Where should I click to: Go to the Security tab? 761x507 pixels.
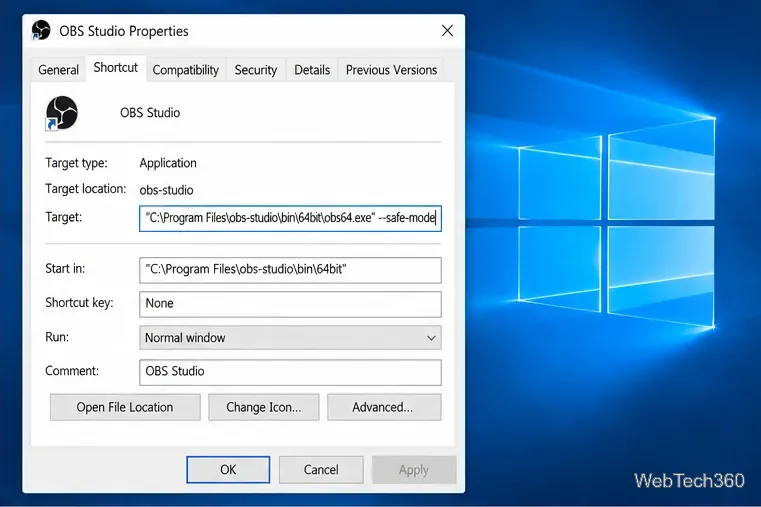click(256, 70)
